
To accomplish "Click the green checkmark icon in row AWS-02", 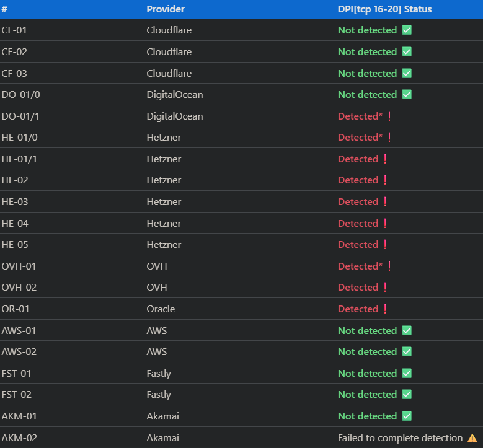I will pos(407,351).
